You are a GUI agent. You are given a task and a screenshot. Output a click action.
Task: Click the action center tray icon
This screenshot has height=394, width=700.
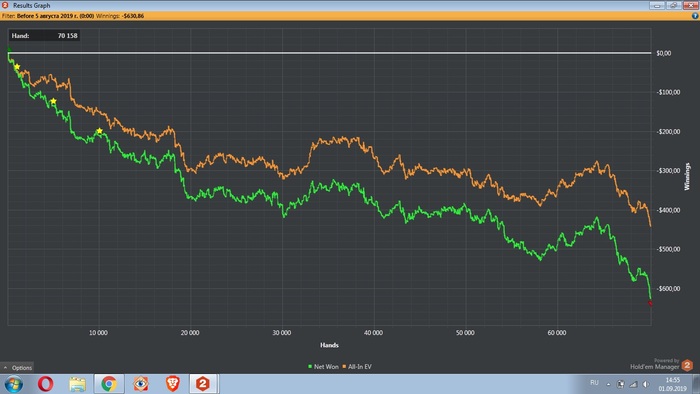tap(621, 384)
